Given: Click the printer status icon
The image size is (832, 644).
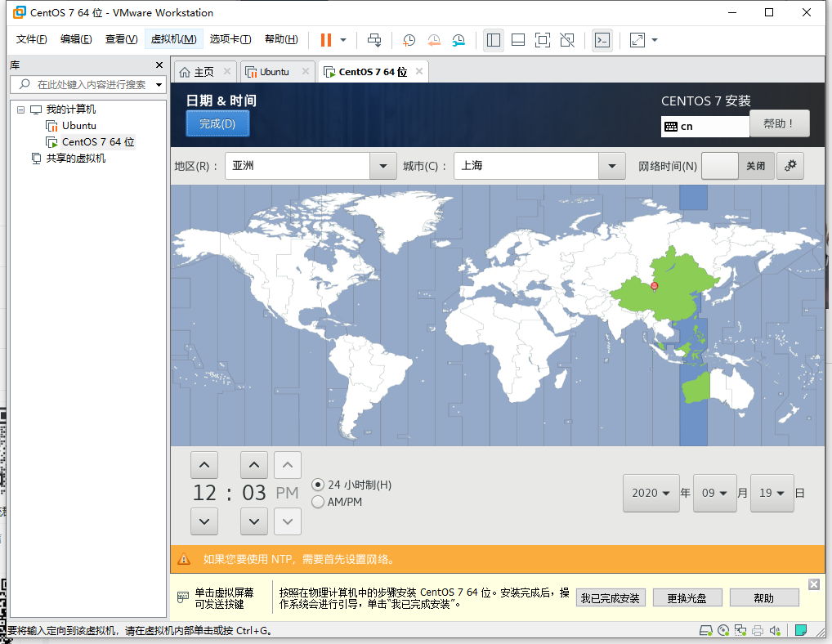Looking at the screenshot, I should [x=758, y=630].
